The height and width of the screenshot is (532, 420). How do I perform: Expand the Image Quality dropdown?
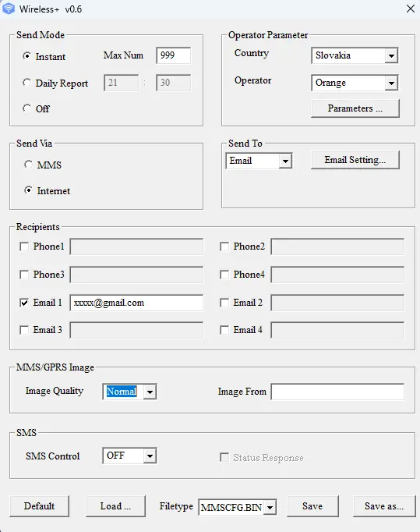[129, 392]
